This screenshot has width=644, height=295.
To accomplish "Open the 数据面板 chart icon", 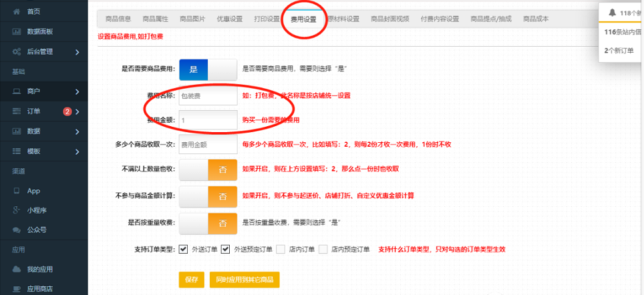I will pyautogui.click(x=17, y=32).
